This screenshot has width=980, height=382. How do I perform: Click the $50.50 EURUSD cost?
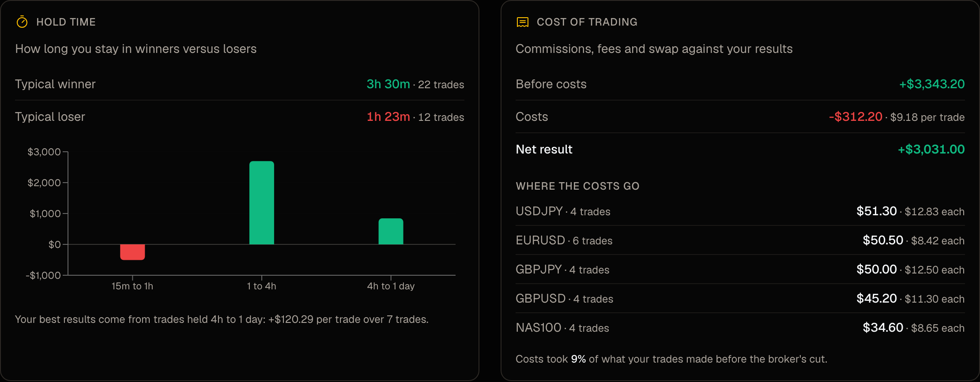[x=883, y=240]
